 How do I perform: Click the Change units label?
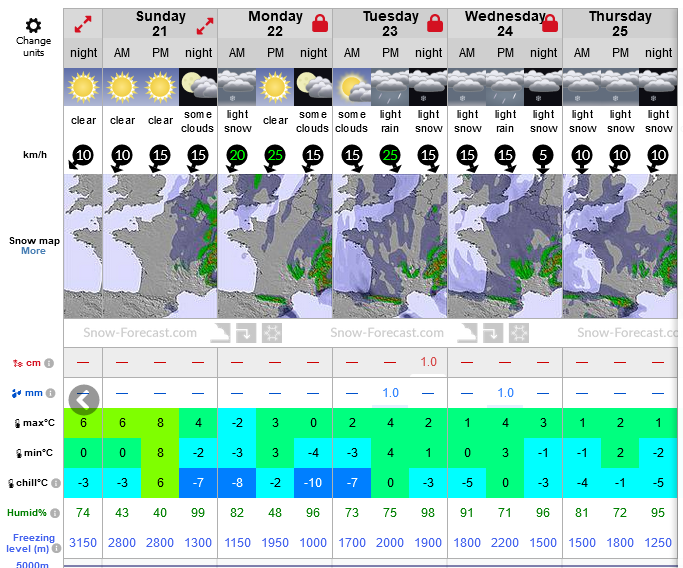34,47
